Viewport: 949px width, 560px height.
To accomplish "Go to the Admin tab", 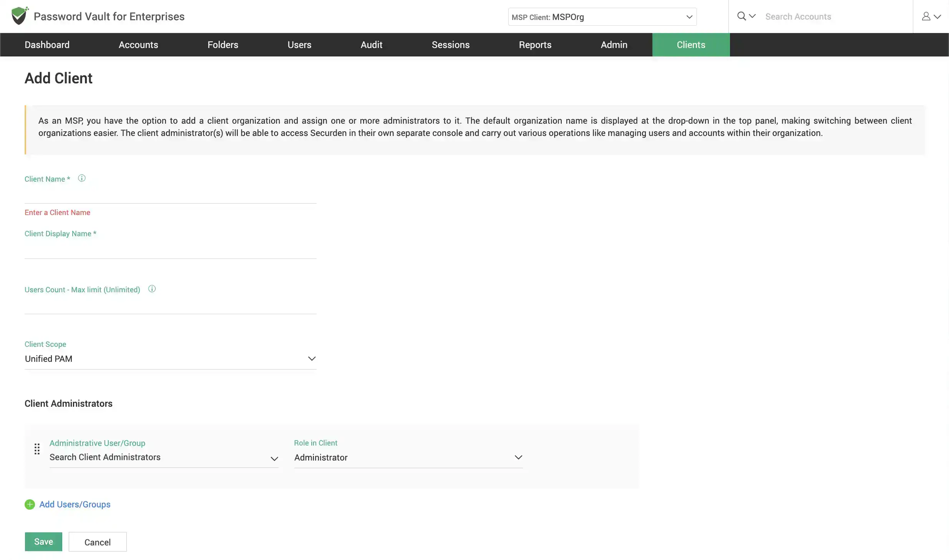I will tap(614, 45).
